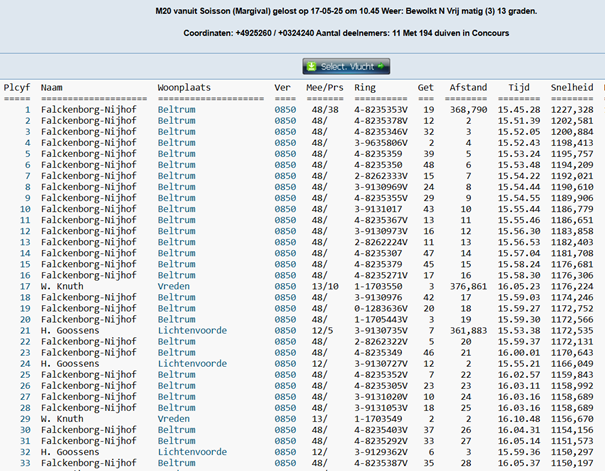605x471 pixels.
Task: Open the Beltrum link in row 1
Action: [x=176, y=109]
